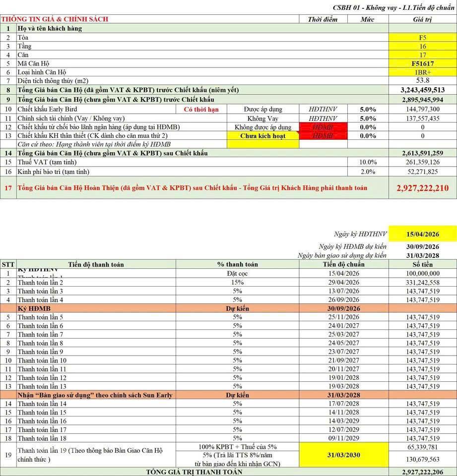Click the "Ký HĐMB" orange row label
The width and height of the screenshot is (457, 476).
34,308
